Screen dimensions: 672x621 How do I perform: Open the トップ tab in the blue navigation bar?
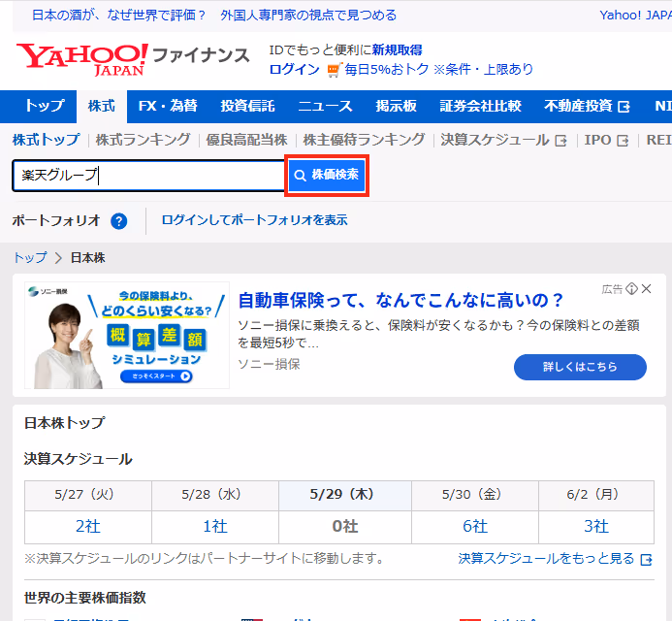(45, 106)
